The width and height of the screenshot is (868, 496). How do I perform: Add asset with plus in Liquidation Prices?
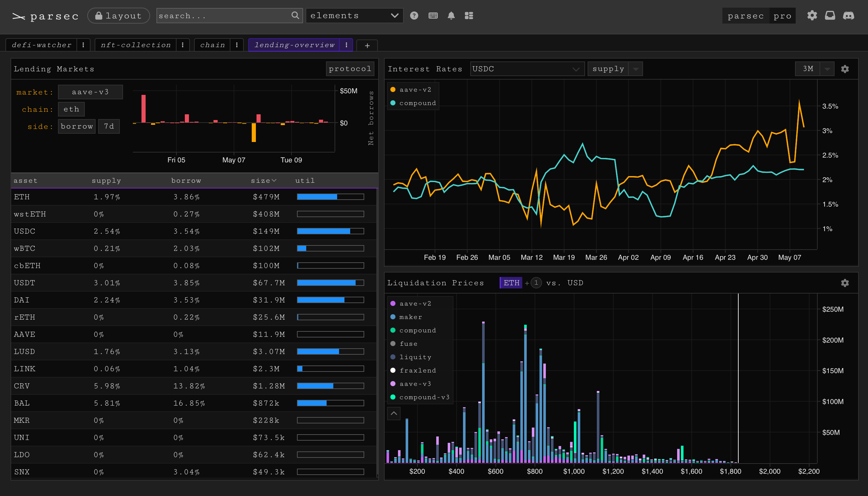click(527, 283)
